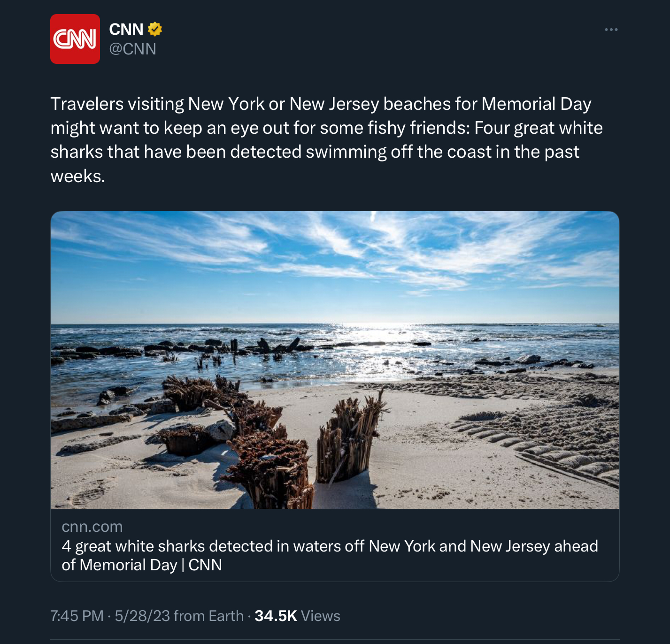
Task: Open the 34.5K view count
Action: 276,616
